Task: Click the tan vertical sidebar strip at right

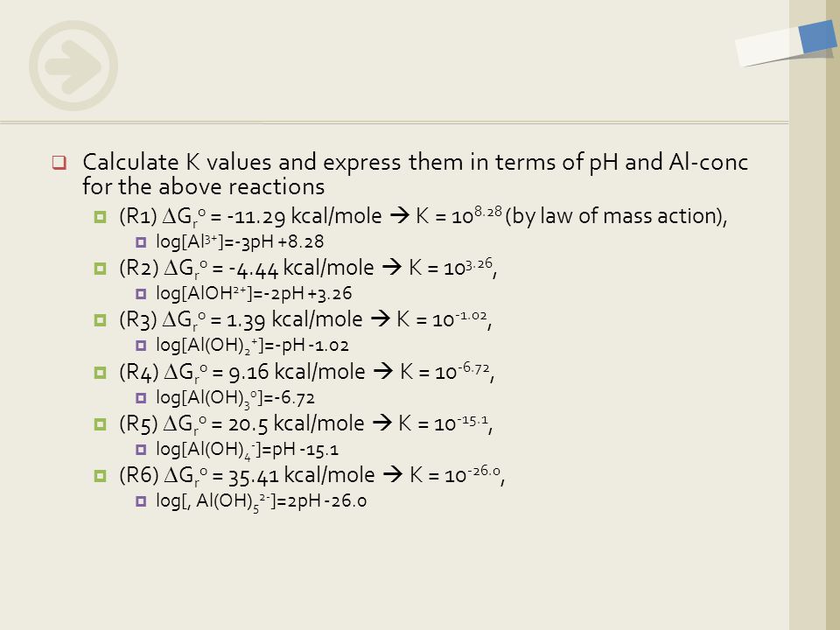Action: click(x=808, y=343)
